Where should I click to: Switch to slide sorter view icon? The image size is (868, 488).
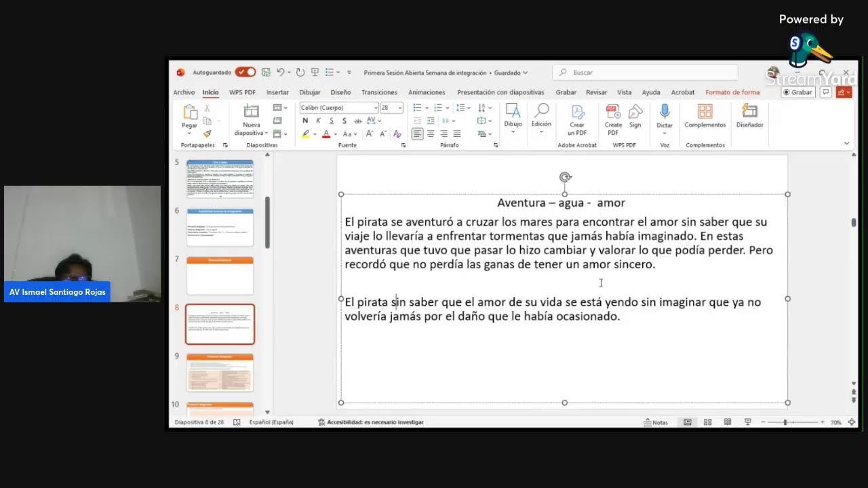[707, 422]
